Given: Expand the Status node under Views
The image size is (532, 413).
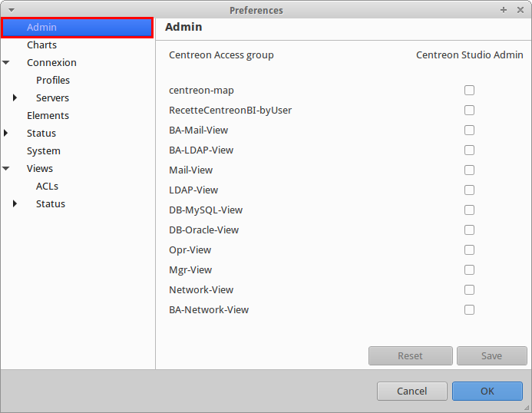Looking at the screenshot, I should click(15, 204).
